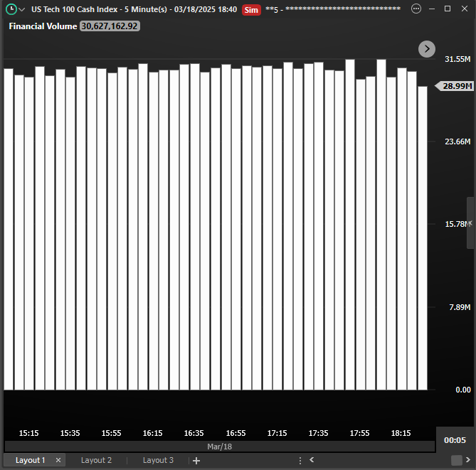Maximize the chart window

point(448,9)
